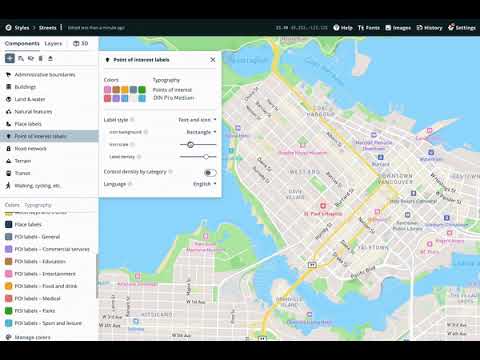Click the add component plus button
The width and height of the screenshot is (480, 360).
tap(10, 58)
